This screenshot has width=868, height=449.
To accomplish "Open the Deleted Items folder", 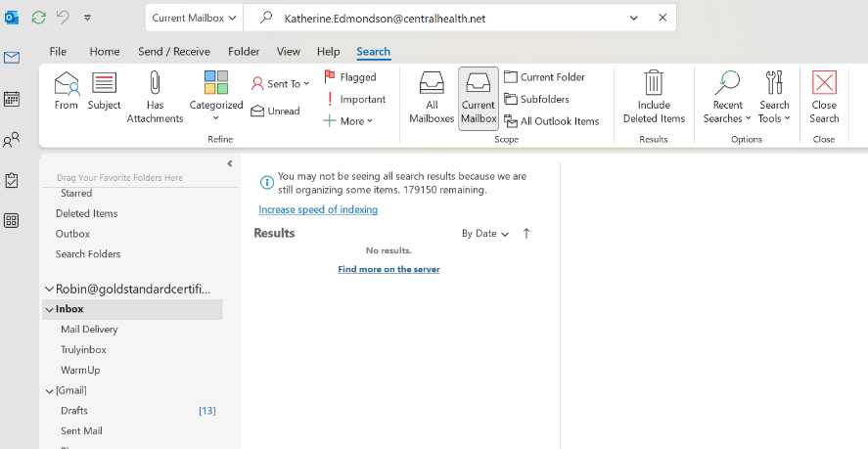I will (86, 213).
